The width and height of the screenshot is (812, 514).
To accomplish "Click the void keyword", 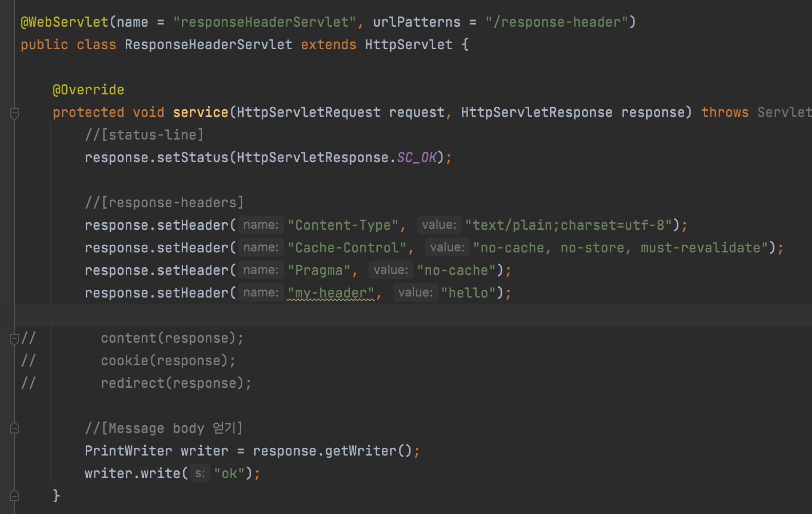I will (x=148, y=112).
